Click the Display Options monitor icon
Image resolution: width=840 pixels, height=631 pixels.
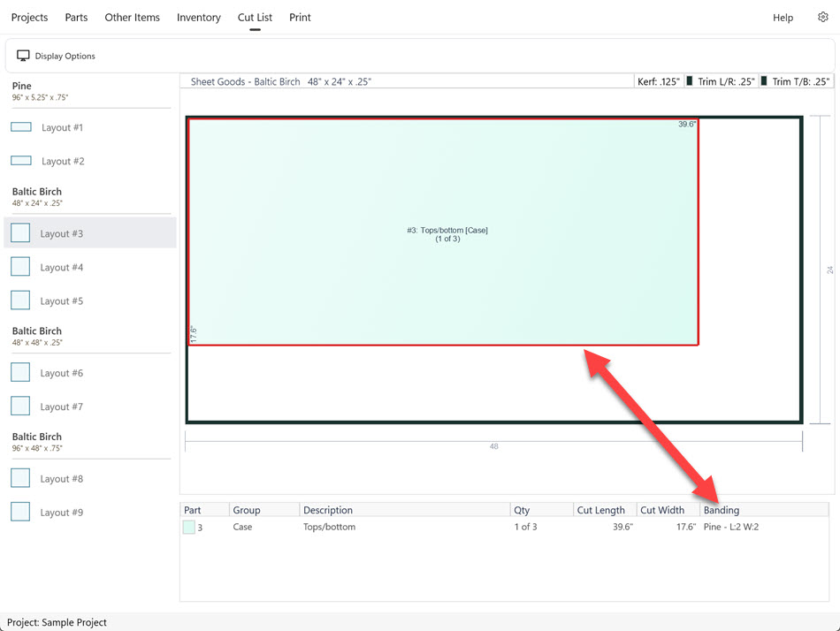click(x=23, y=56)
